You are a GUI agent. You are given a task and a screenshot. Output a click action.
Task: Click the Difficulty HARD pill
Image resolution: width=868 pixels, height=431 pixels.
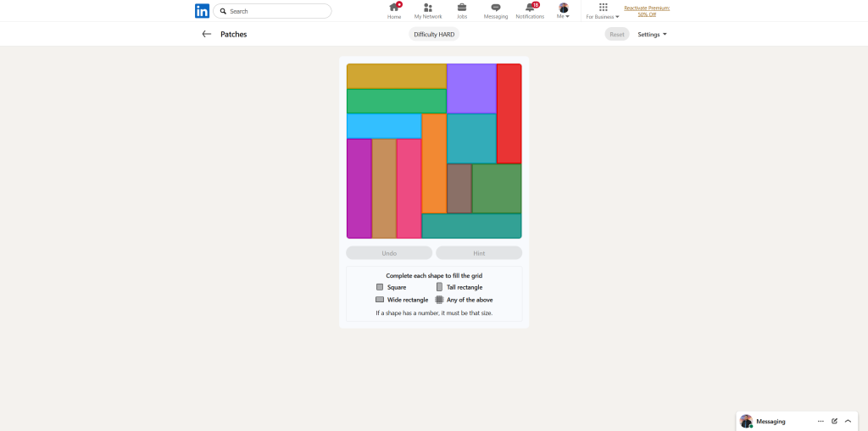point(434,35)
